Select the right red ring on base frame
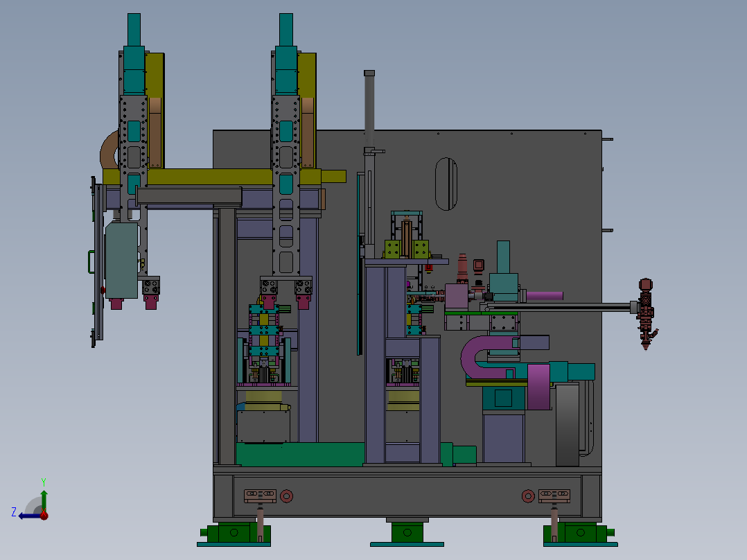 pos(528,496)
